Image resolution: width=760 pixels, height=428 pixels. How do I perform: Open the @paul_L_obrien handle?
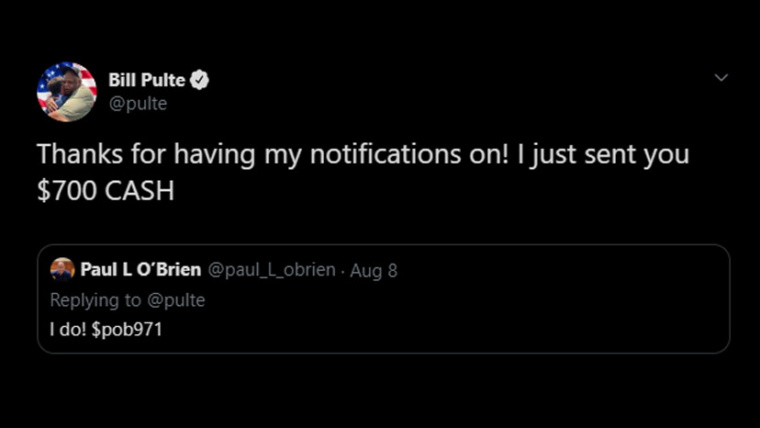(271, 270)
